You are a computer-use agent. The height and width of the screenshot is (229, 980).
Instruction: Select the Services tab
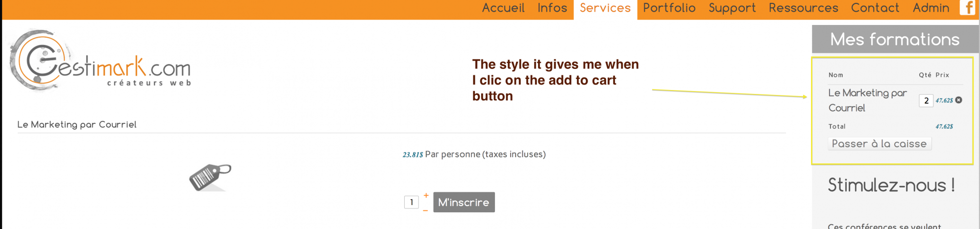coord(605,9)
